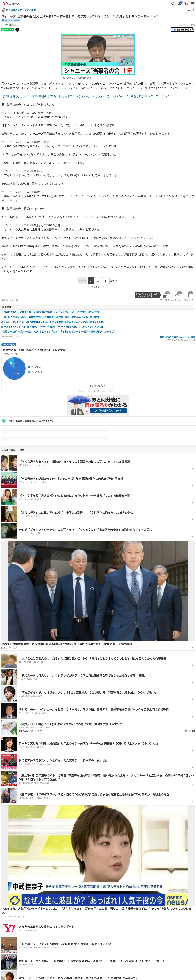Open the hamburger menu icon
Viewport: 196px width, 980px height.
192,3
